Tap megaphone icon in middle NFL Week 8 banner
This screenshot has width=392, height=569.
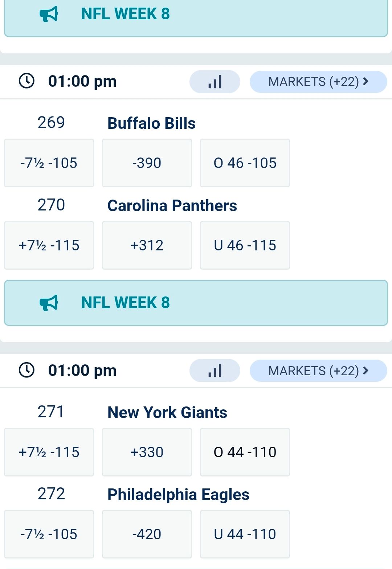[x=49, y=303]
